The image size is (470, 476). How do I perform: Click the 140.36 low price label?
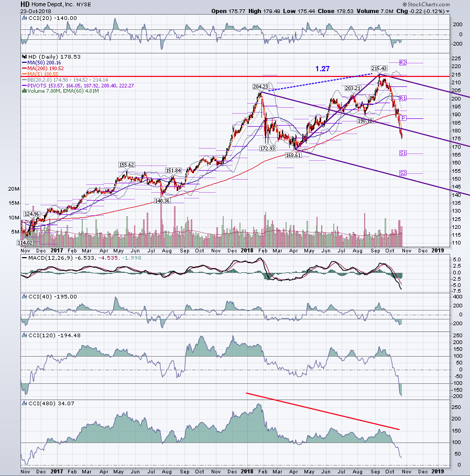(x=162, y=201)
